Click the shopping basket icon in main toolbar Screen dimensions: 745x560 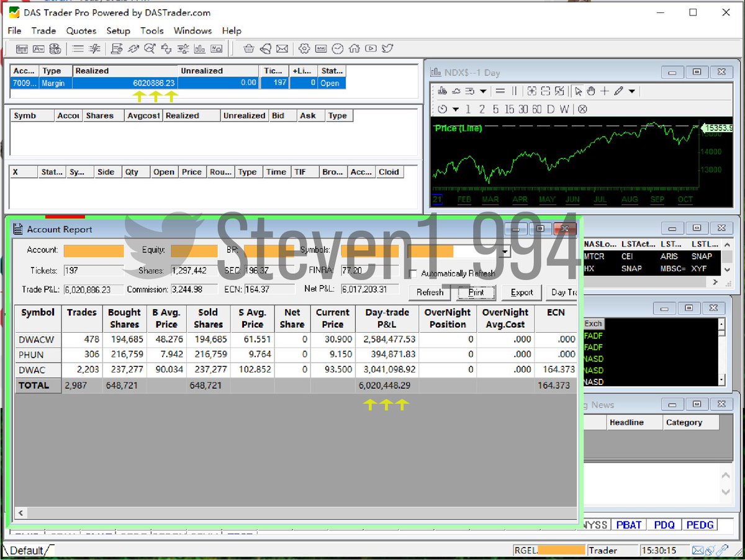pyautogui.click(x=249, y=48)
